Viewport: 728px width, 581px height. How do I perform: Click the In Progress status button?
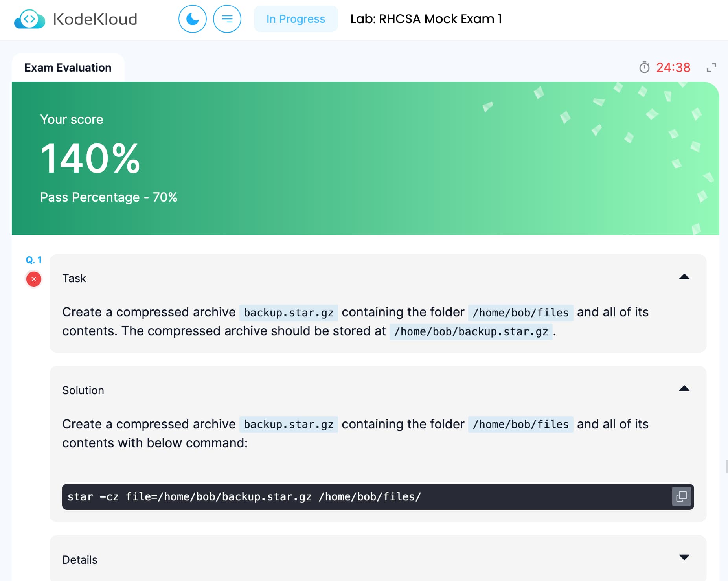click(x=296, y=19)
